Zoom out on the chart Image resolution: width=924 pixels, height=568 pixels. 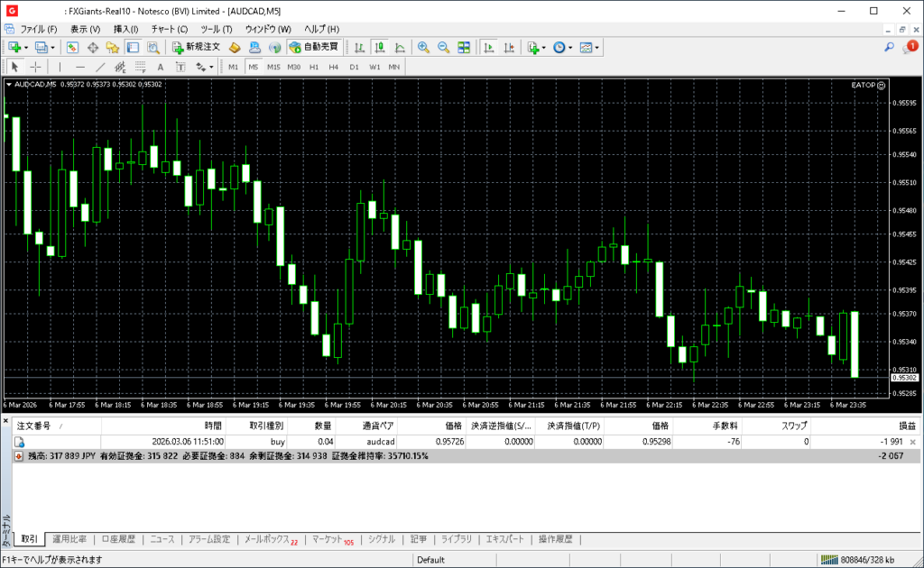[443, 47]
